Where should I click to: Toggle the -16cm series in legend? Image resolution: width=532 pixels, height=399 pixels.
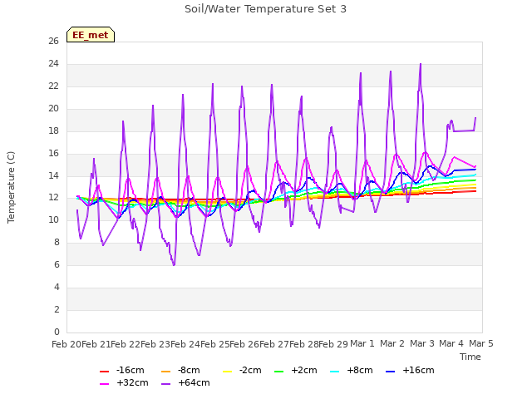click(x=122, y=370)
